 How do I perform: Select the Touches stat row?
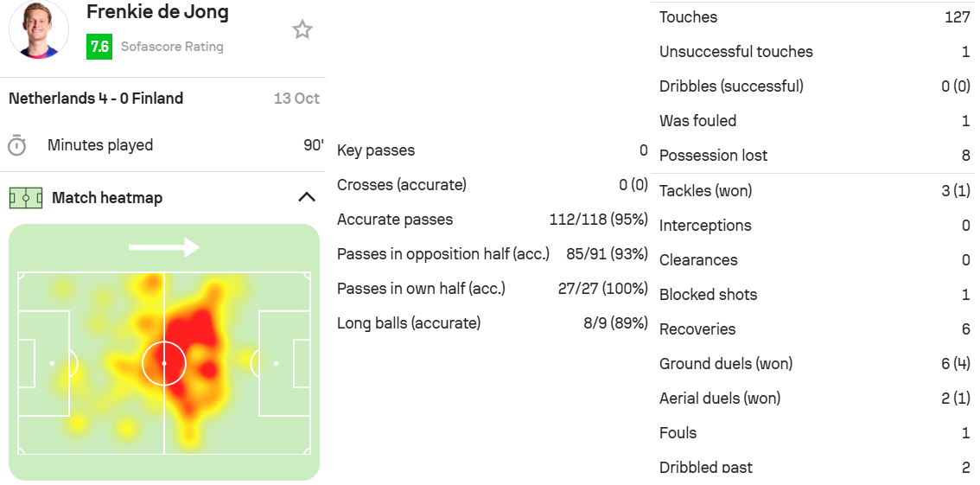point(814,17)
